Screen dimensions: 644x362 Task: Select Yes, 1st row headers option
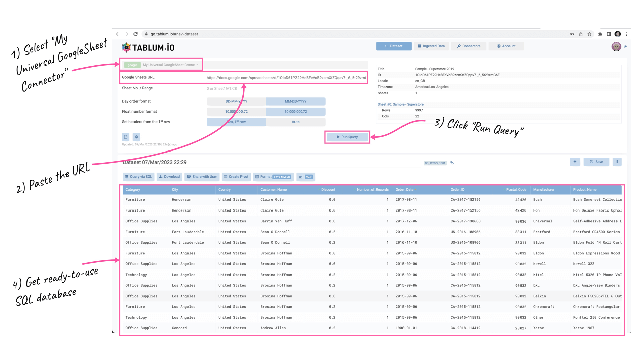[x=236, y=122]
